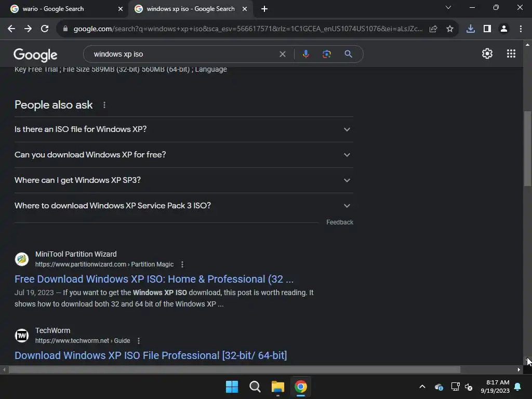Open 'Download Windows XP ISO File Professional' result

pyautogui.click(x=151, y=355)
